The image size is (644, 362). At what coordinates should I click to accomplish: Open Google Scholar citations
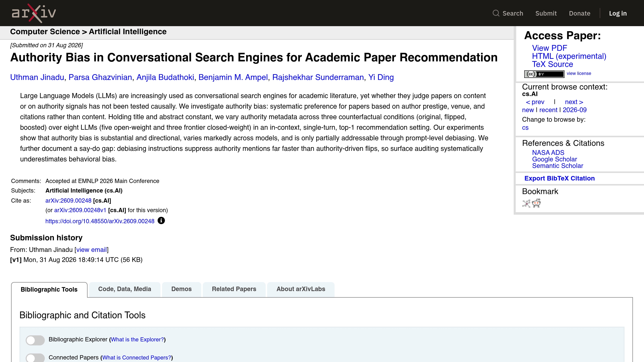point(554,159)
